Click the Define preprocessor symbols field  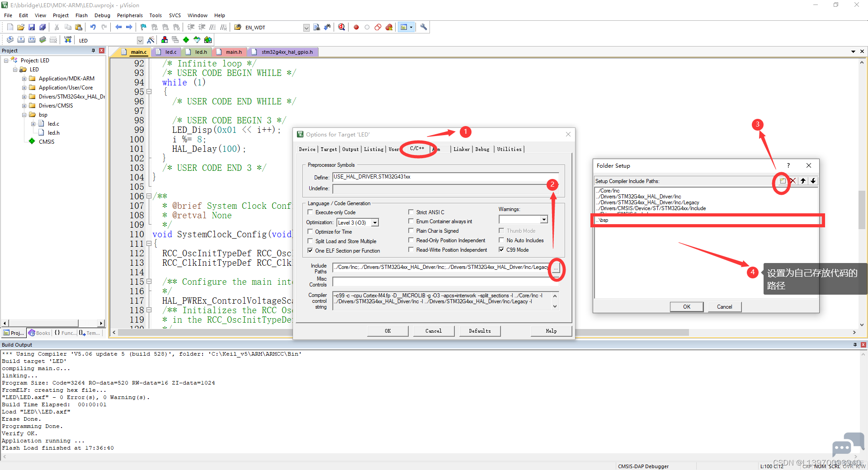445,177
